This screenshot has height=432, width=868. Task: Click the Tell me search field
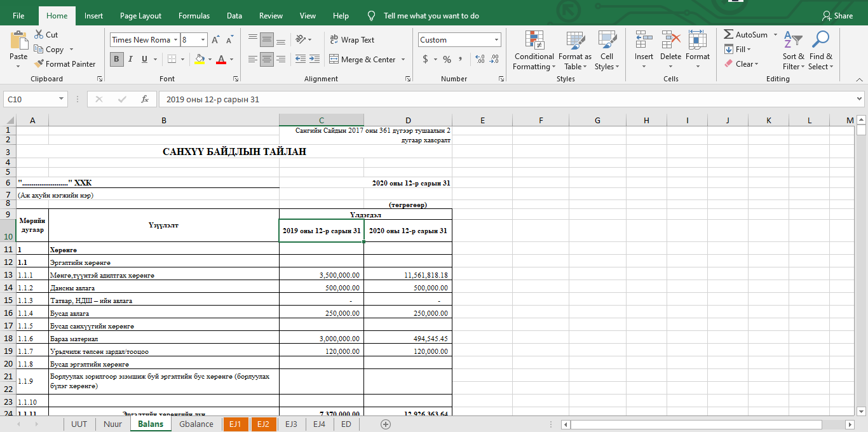[431, 16]
